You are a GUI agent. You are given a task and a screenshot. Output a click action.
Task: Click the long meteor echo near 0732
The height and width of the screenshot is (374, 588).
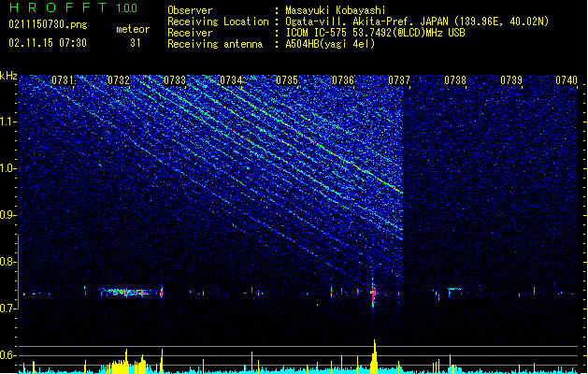click(125, 292)
